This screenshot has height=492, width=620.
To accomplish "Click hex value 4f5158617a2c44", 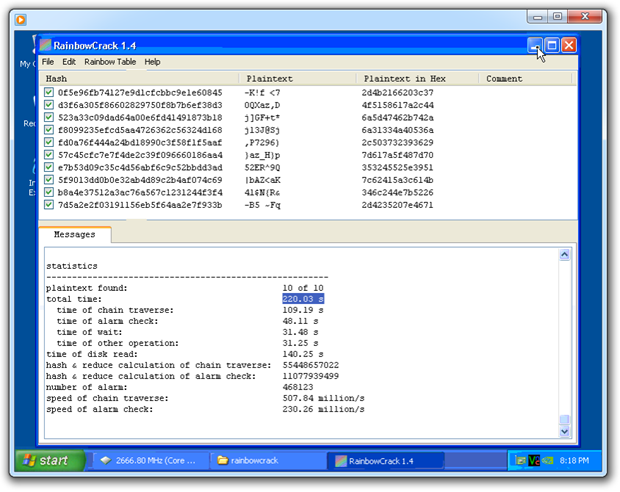I will coord(397,105).
